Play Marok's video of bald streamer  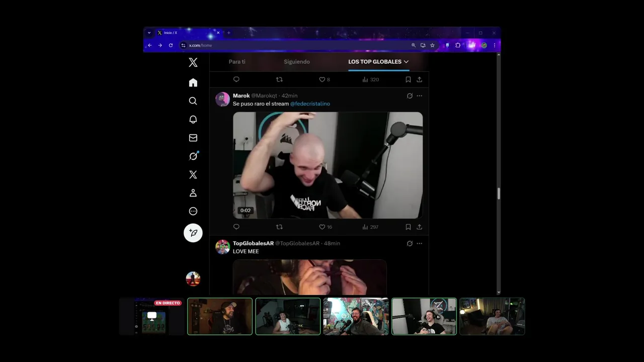328,165
